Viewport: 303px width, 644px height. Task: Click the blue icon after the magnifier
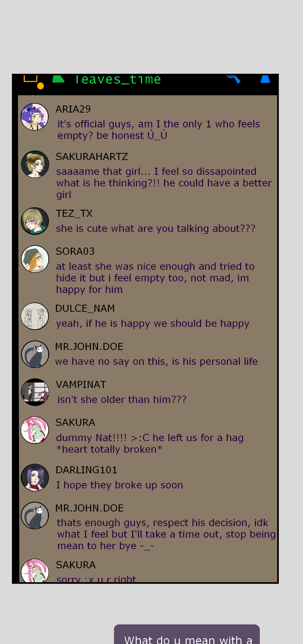[x=265, y=79]
